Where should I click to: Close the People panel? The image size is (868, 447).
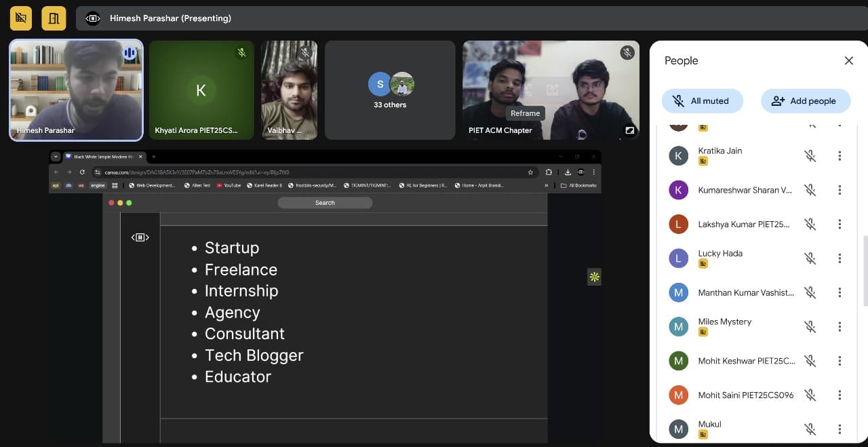pyautogui.click(x=848, y=60)
